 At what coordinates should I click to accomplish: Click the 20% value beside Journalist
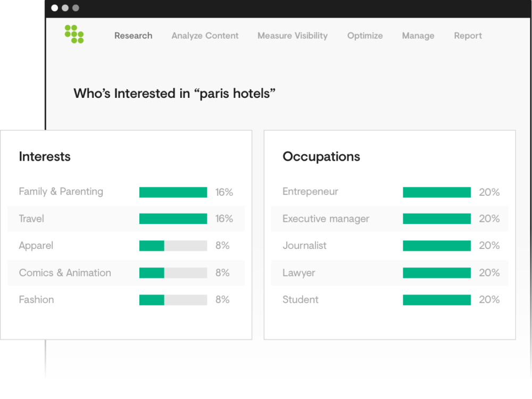[x=489, y=245]
